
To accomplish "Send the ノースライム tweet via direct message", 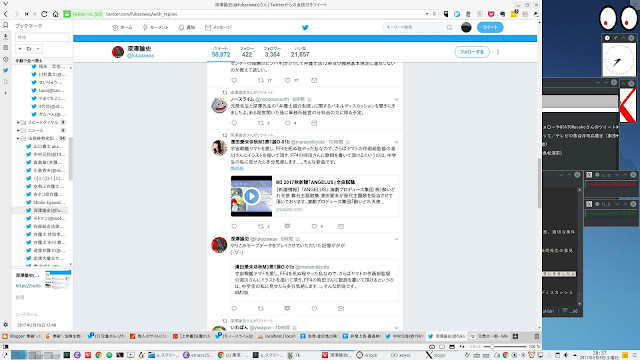I will (x=314, y=123).
